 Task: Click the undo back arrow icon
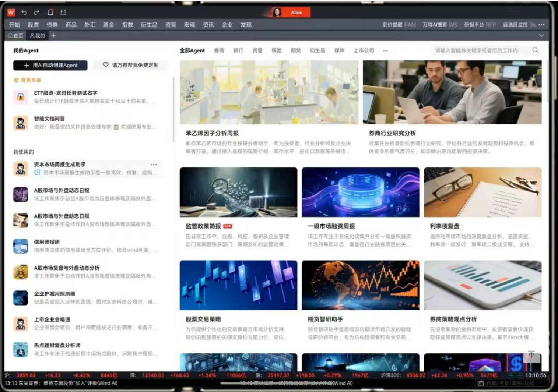(x=24, y=13)
